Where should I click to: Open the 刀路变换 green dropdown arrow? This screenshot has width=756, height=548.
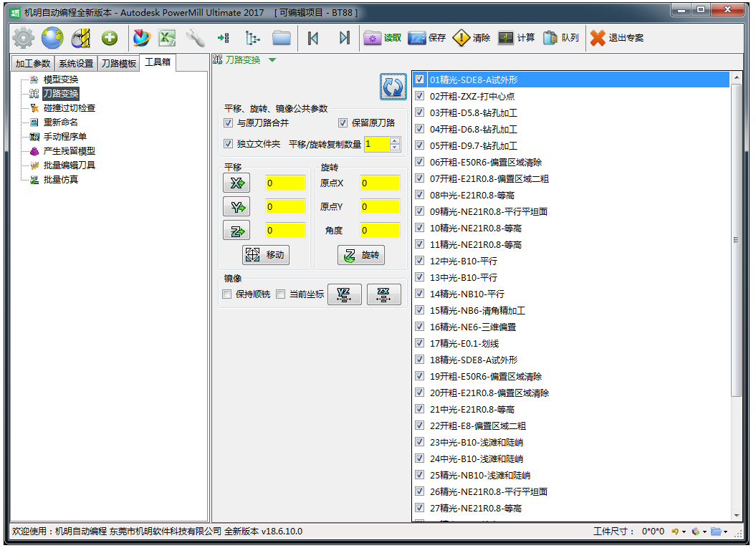[x=272, y=60]
